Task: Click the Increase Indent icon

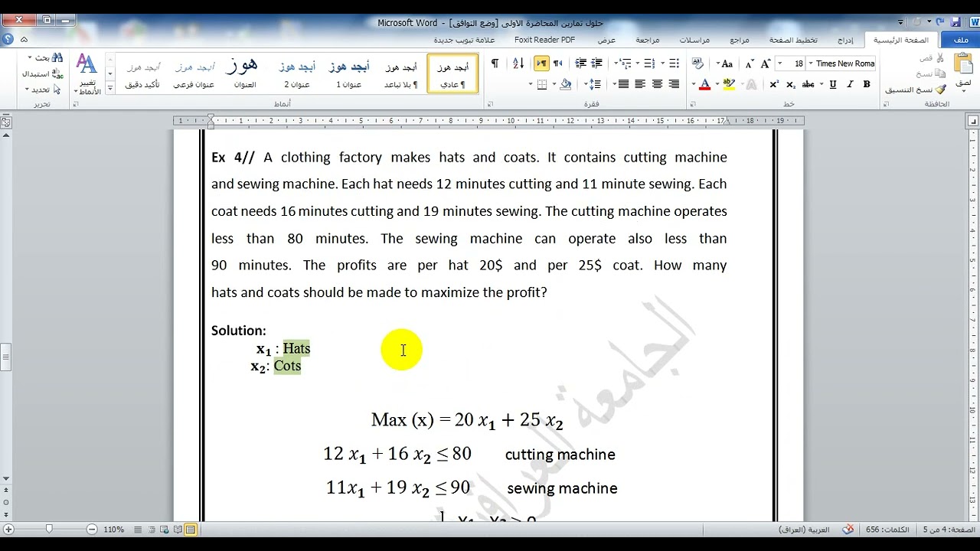Action: (581, 64)
